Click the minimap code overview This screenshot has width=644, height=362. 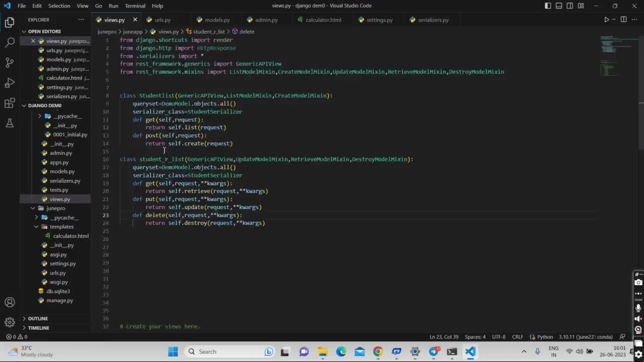[616, 55]
